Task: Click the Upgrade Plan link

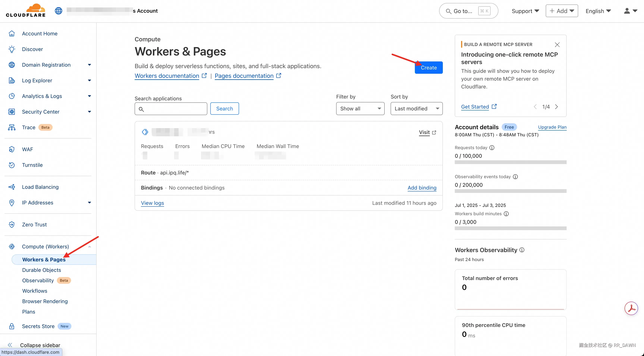Action: (x=552, y=127)
